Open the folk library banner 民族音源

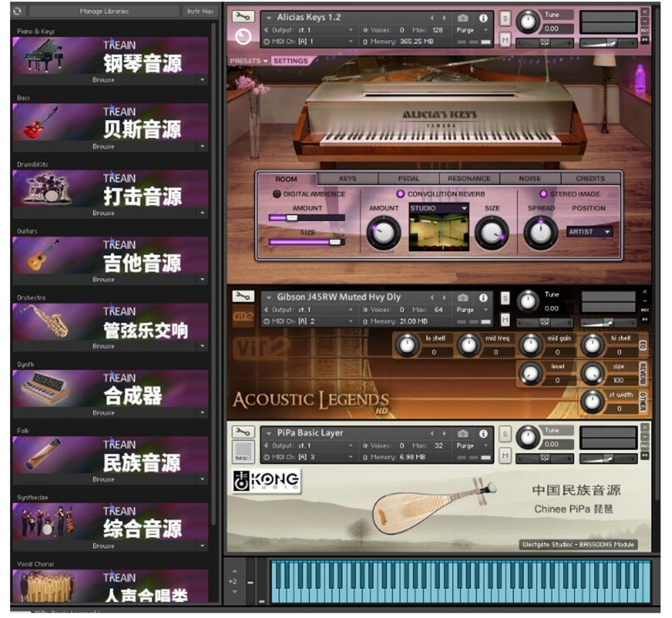click(111, 455)
